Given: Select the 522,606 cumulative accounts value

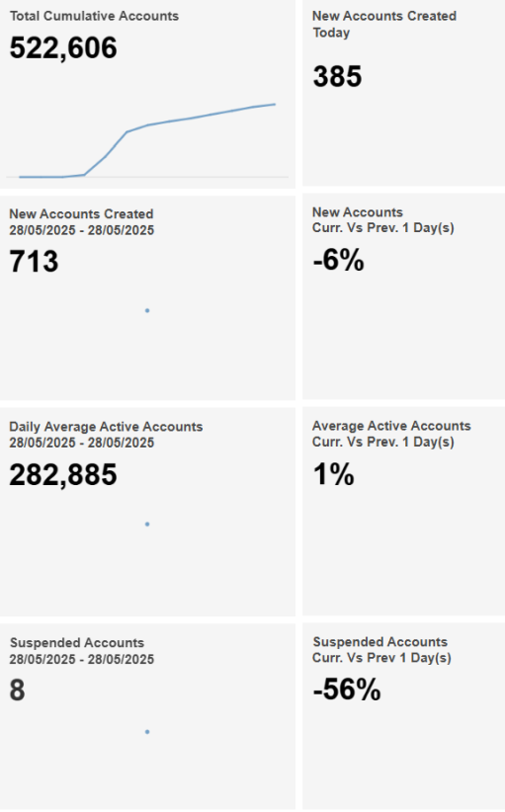Looking at the screenshot, I should tap(63, 48).
